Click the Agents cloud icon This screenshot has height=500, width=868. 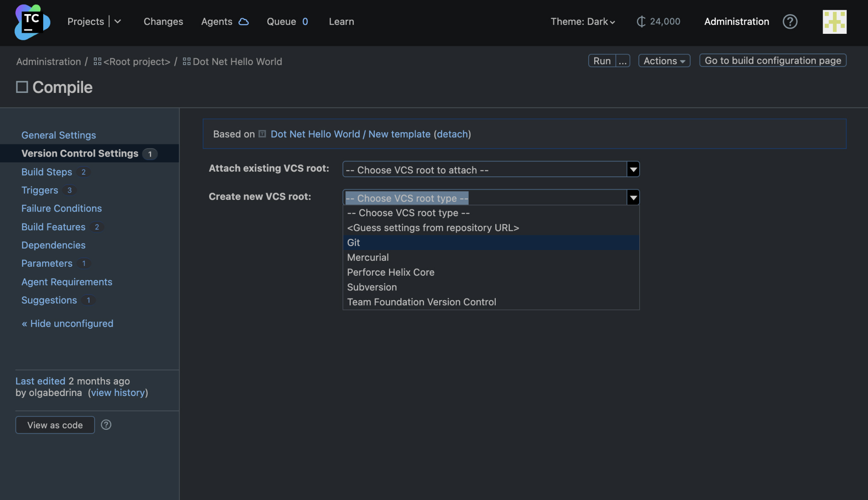coord(242,21)
